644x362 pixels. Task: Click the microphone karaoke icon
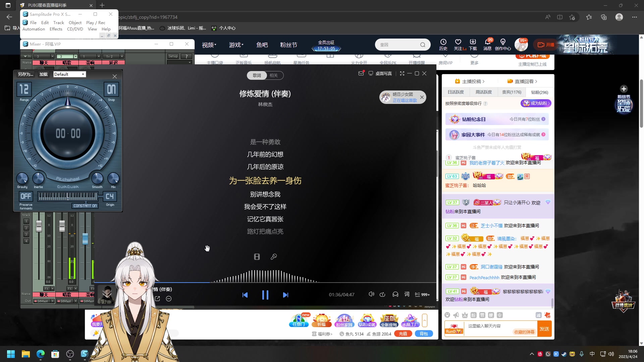[x=274, y=257]
